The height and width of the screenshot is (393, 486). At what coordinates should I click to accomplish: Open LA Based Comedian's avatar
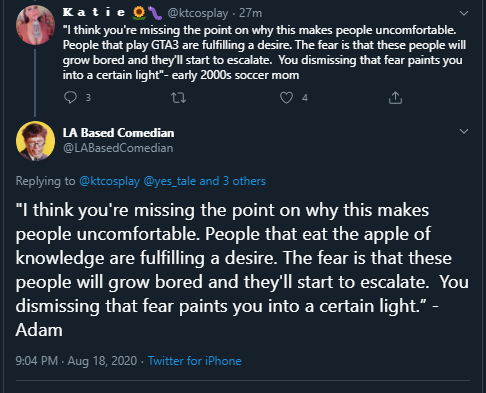(x=35, y=141)
